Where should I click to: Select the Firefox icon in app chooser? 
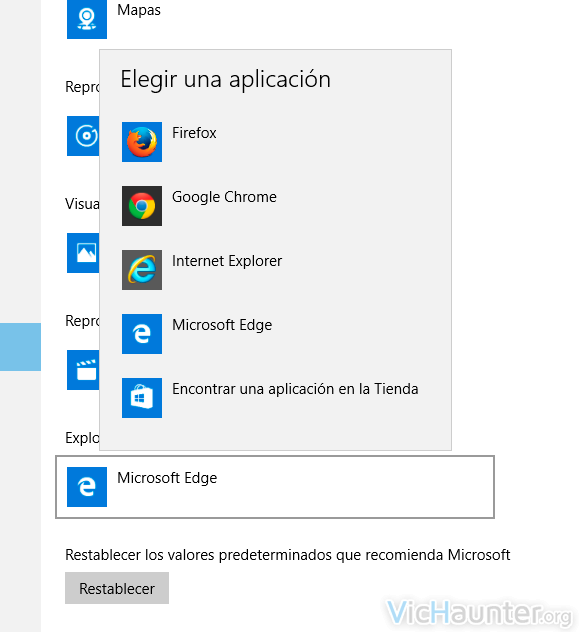tap(142, 142)
